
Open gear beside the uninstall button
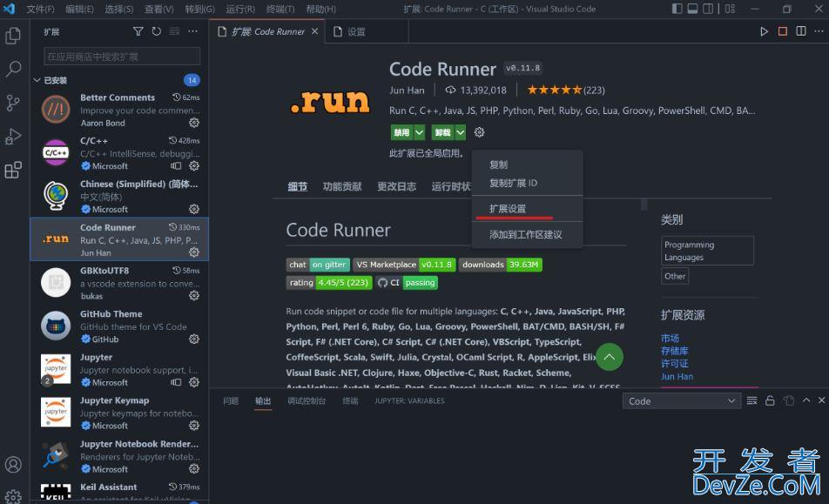pos(479,132)
